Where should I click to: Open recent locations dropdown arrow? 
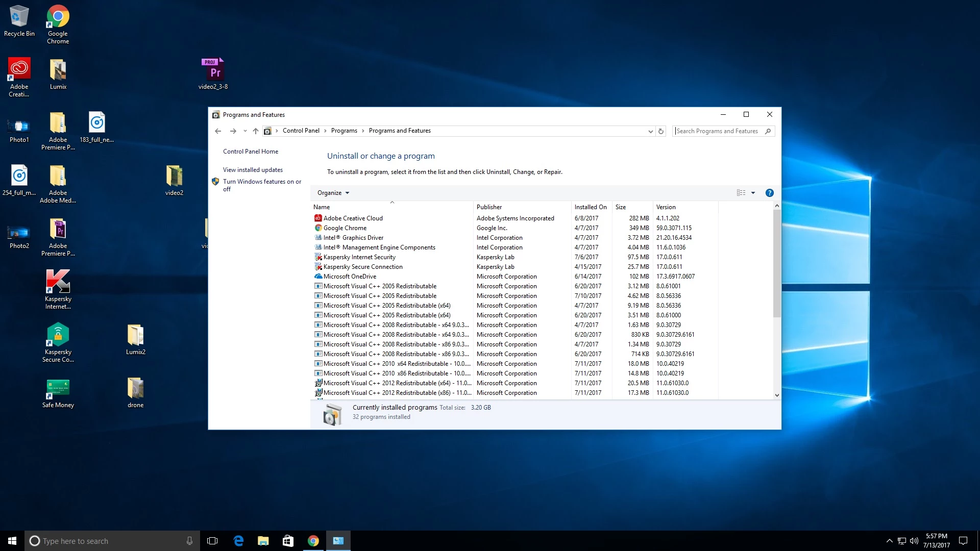[x=245, y=131]
